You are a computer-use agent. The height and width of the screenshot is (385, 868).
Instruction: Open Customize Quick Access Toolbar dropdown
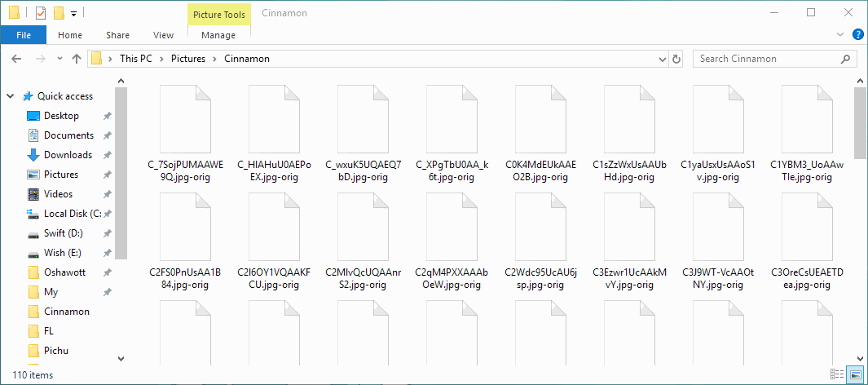click(73, 12)
